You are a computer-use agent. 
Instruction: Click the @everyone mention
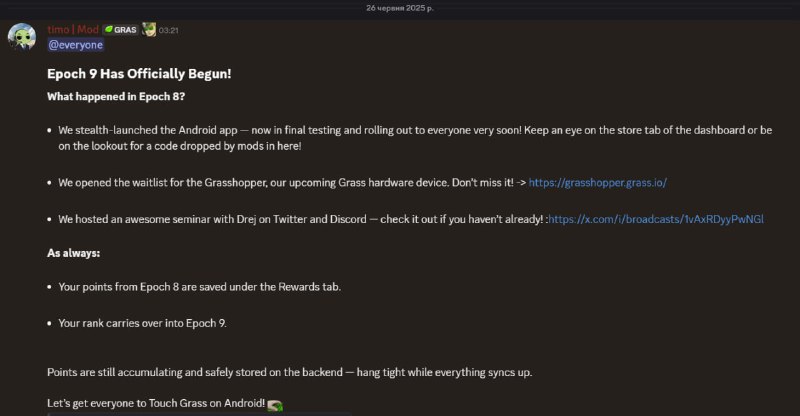(x=76, y=45)
